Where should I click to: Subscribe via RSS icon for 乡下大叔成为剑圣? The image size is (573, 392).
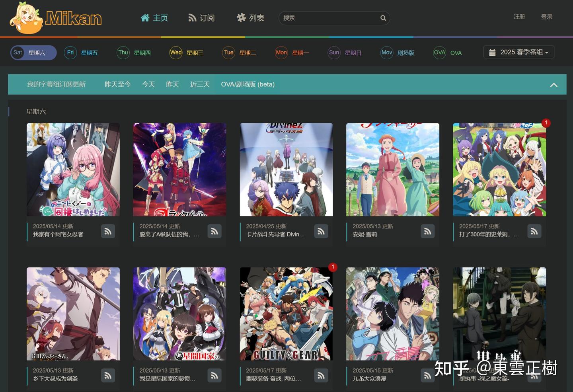(x=108, y=375)
